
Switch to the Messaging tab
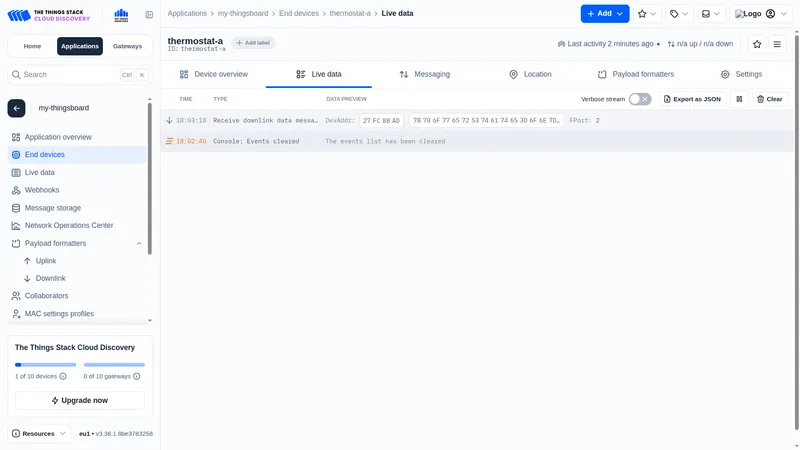click(x=424, y=74)
